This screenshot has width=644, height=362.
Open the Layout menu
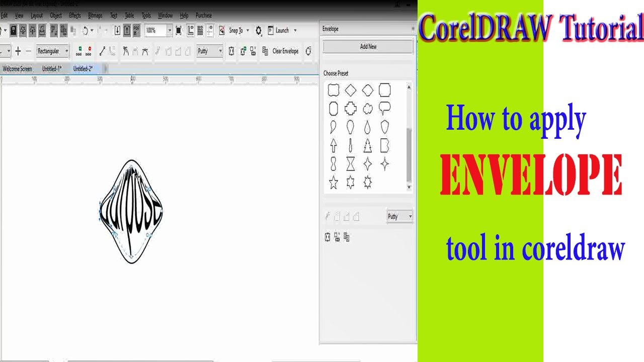tap(37, 16)
